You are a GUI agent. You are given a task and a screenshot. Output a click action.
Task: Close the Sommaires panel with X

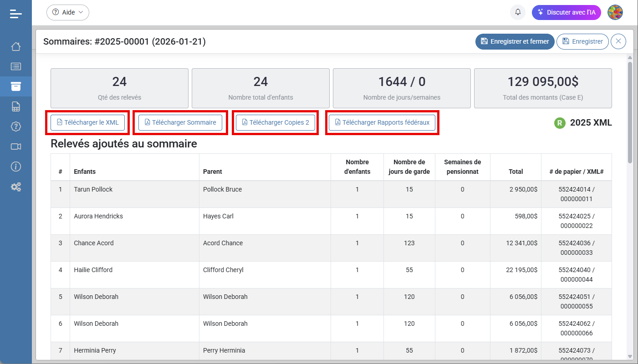[x=618, y=41]
